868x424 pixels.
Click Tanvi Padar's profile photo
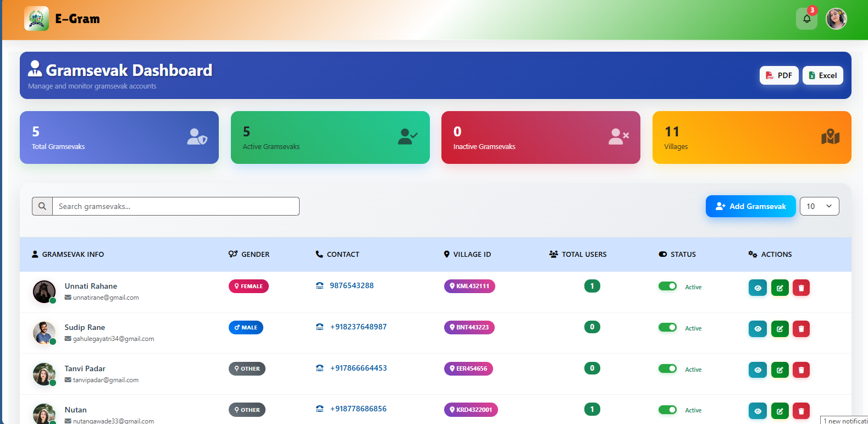[x=44, y=374]
